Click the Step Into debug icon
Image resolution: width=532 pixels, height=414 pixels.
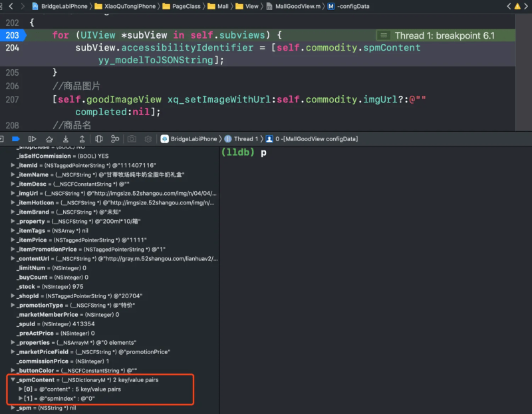pyautogui.click(x=65, y=139)
